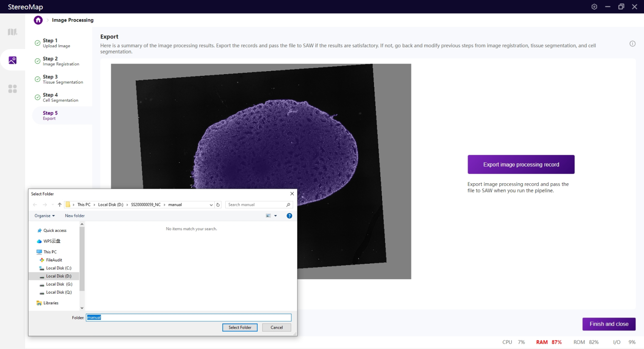Click the blue help icon in dialog
The height and width of the screenshot is (349, 644).
click(289, 216)
